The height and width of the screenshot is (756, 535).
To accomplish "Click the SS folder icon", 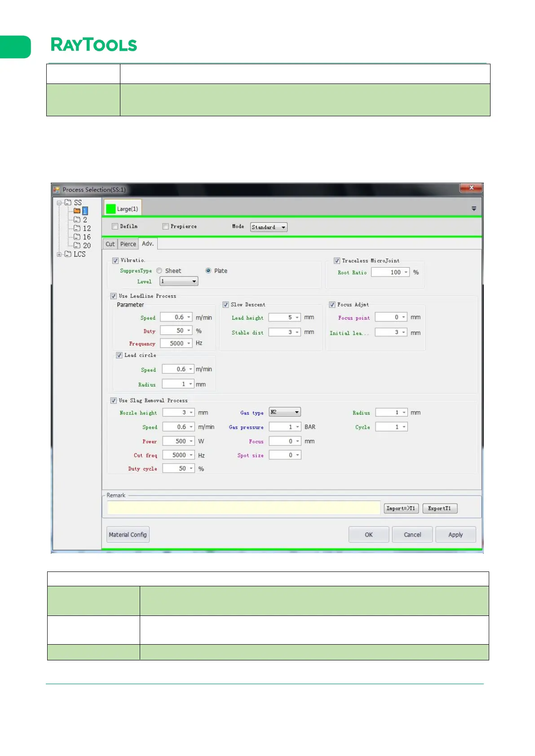I will coord(67,202).
